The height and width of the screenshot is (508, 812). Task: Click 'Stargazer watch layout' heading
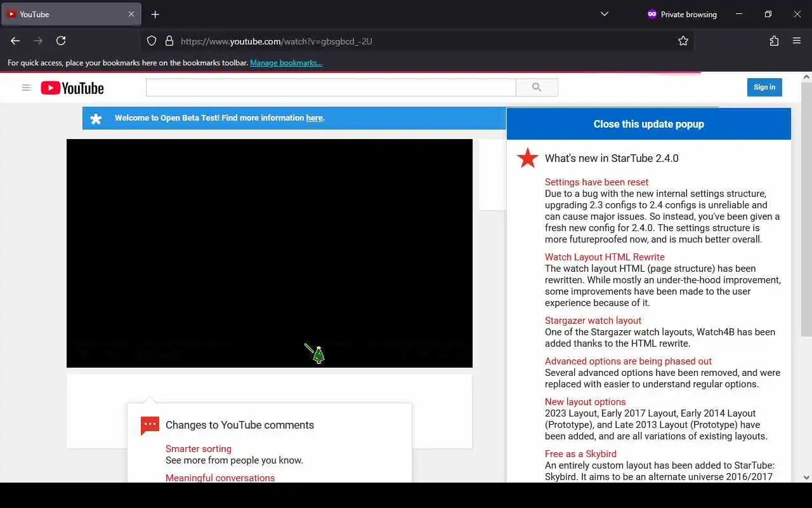(x=593, y=321)
